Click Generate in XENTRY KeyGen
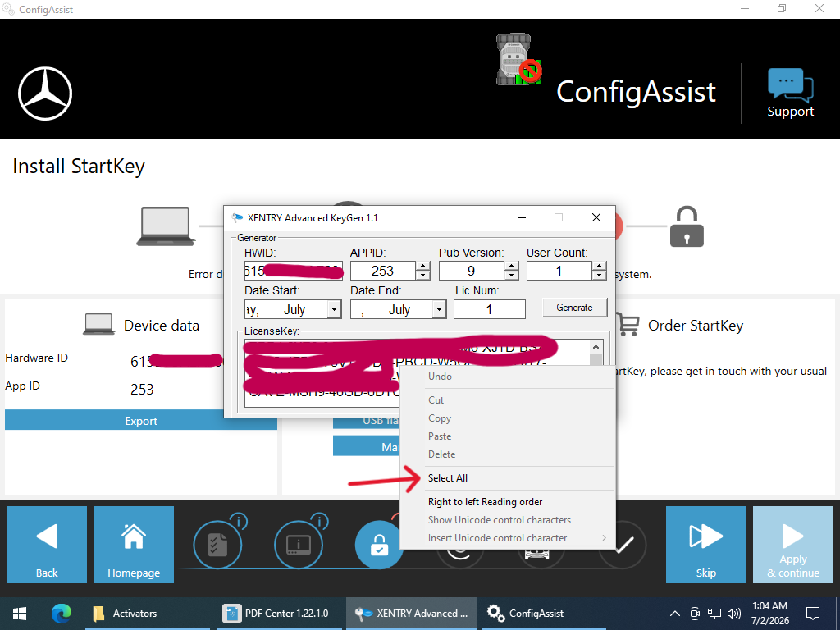This screenshot has height=630, width=840. pos(574,308)
